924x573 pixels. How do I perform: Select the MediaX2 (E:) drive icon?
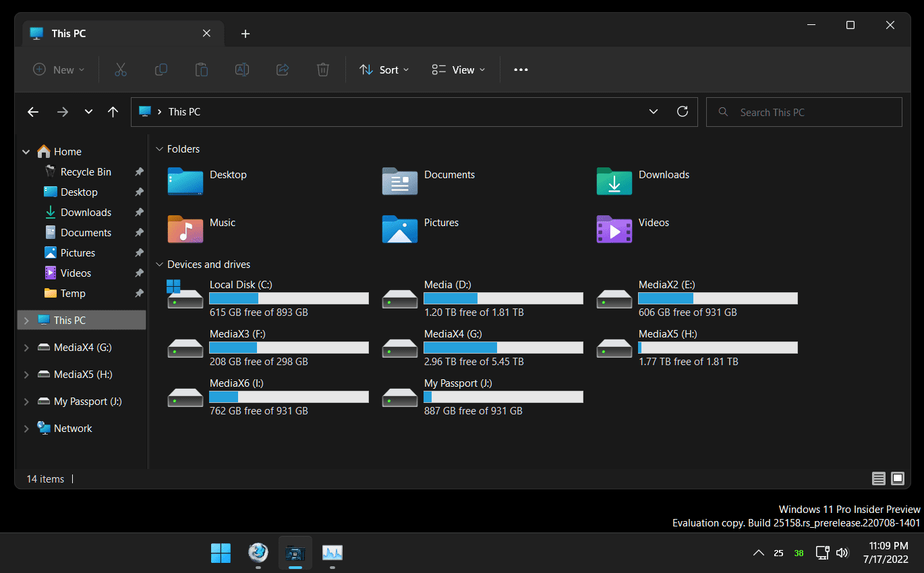coord(614,299)
